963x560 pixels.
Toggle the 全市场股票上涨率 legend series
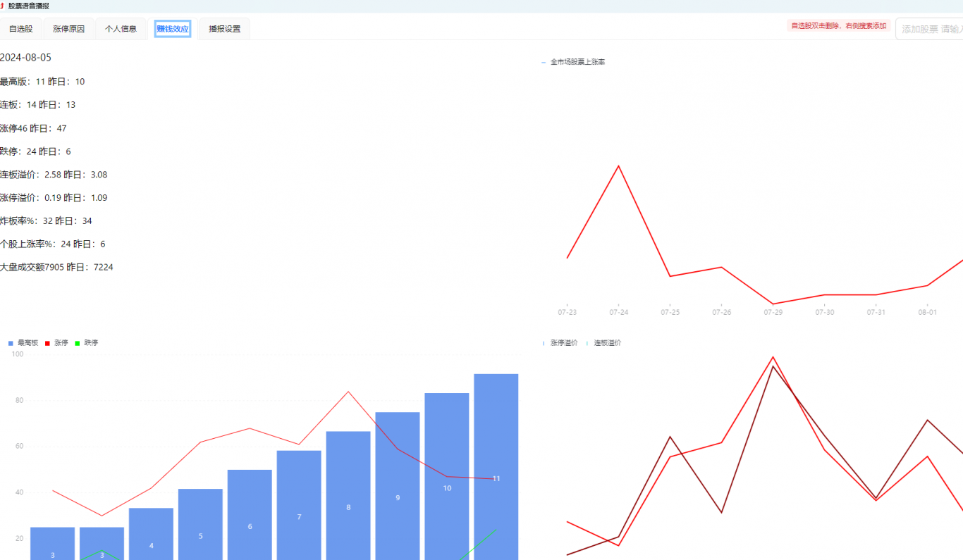pyautogui.click(x=572, y=62)
